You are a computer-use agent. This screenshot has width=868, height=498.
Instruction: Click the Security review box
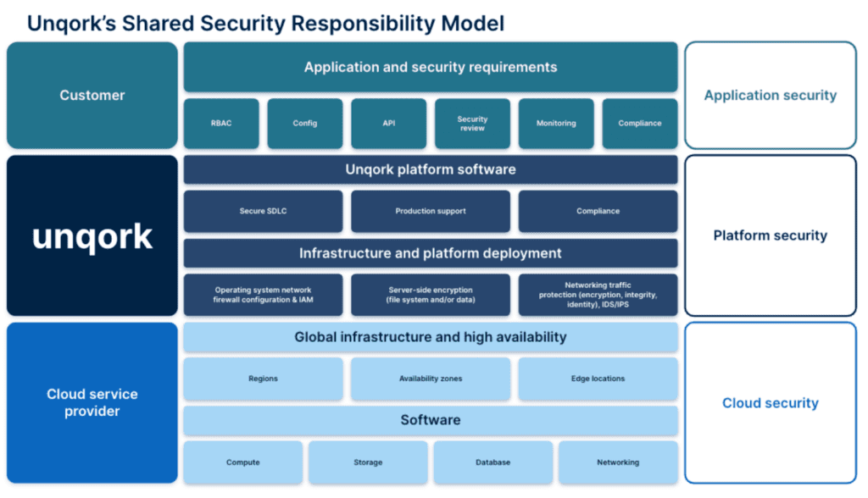472,124
